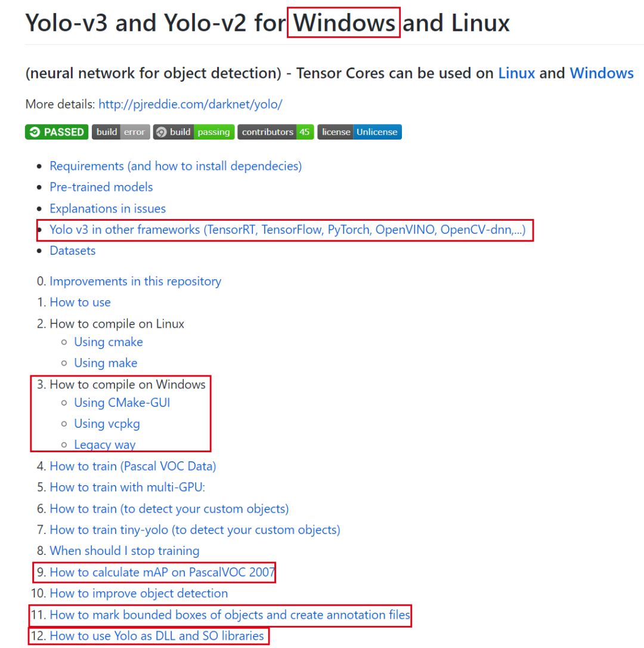Select the Using cmake link

[108, 342]
